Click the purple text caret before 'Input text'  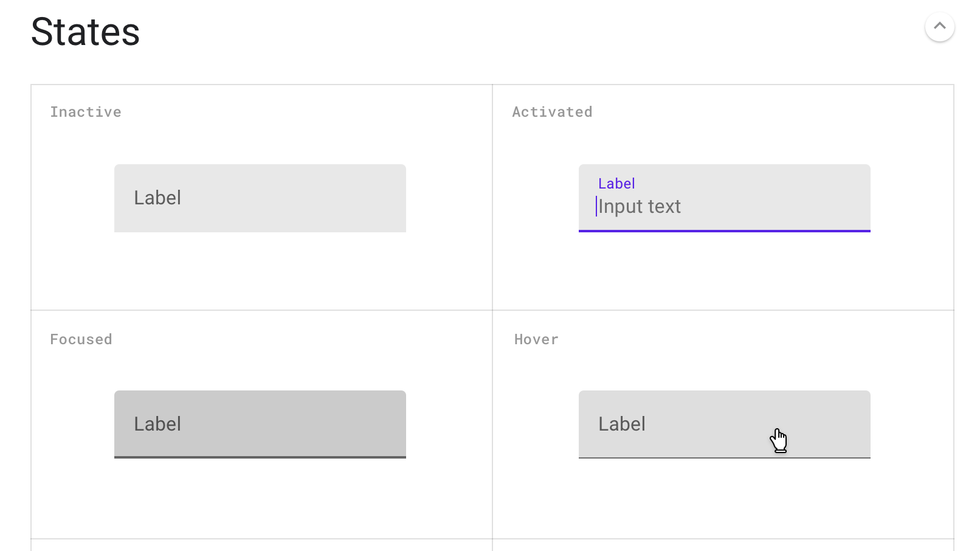[x=596, y=207]
